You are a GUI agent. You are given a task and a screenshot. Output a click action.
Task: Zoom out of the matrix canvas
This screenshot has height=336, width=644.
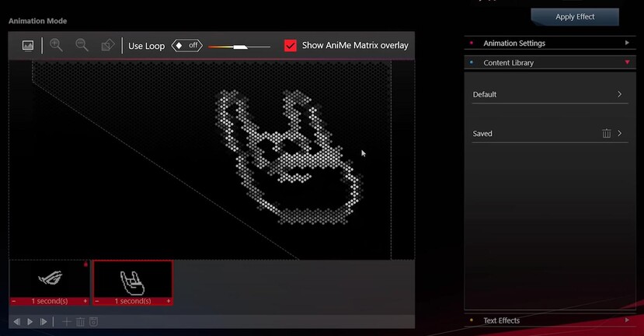pyautogui.click(x=82, y=45)
